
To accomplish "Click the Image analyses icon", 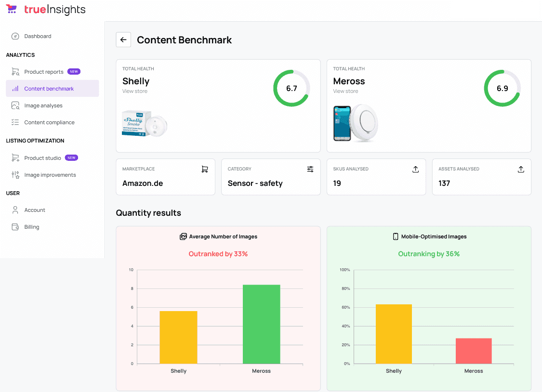I will pyautogui.click(x=15, y=105).
